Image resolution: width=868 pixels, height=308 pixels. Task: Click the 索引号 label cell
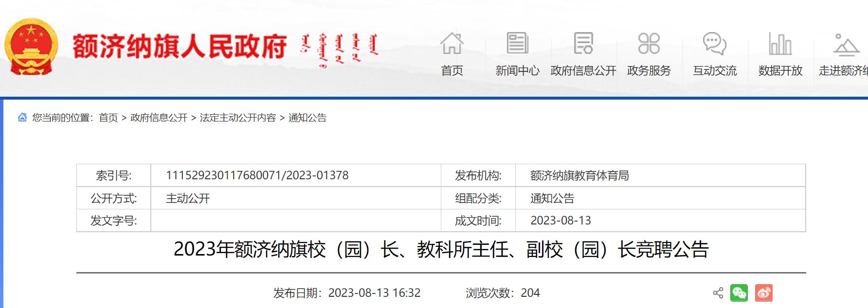coord(114,175)
